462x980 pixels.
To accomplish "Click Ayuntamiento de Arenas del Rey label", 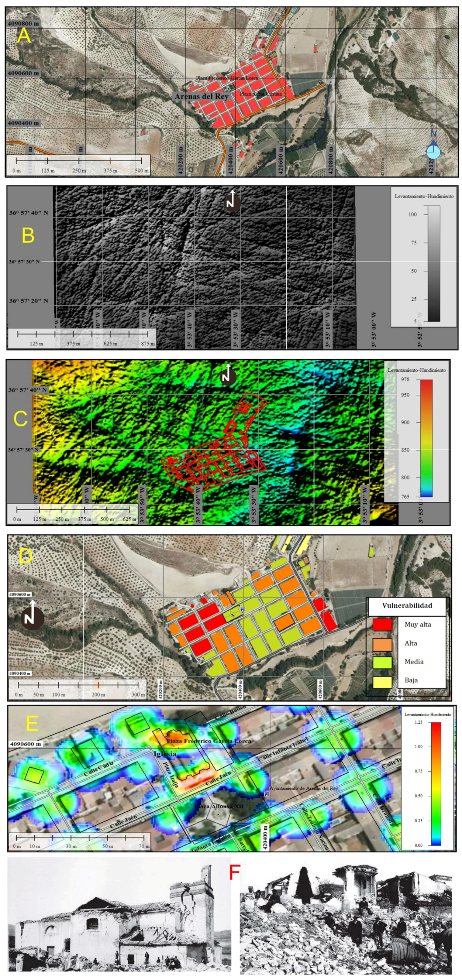I will pos(304,788).
